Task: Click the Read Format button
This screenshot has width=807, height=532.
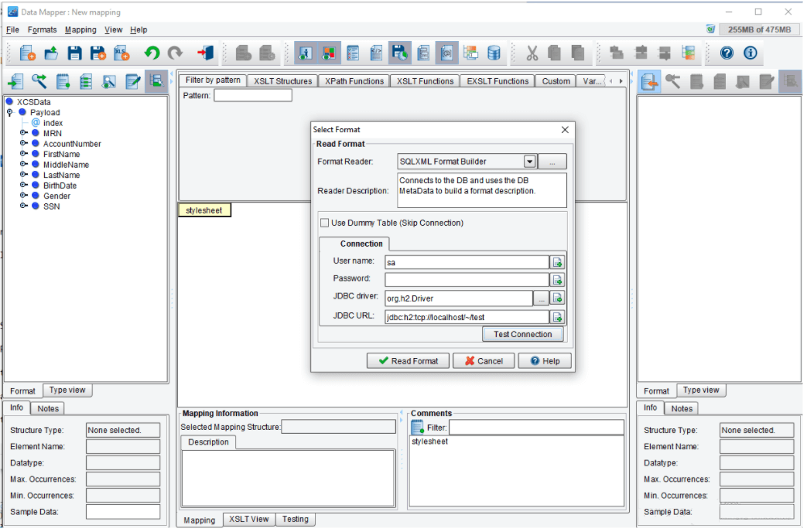Action: tap(408, 362)
